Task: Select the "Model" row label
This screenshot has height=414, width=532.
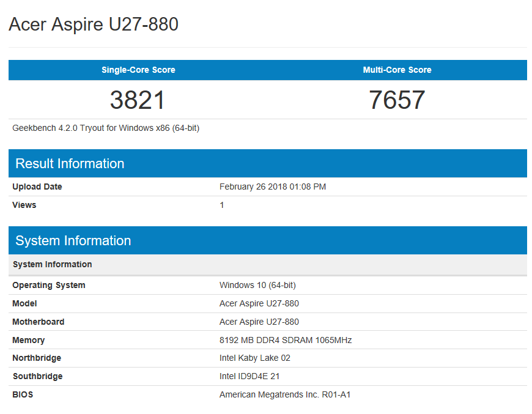Action: click(x=24, y=303)
